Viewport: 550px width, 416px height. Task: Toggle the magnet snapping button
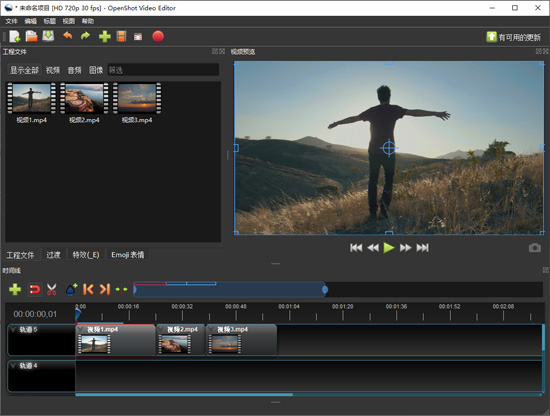(34, 289)
